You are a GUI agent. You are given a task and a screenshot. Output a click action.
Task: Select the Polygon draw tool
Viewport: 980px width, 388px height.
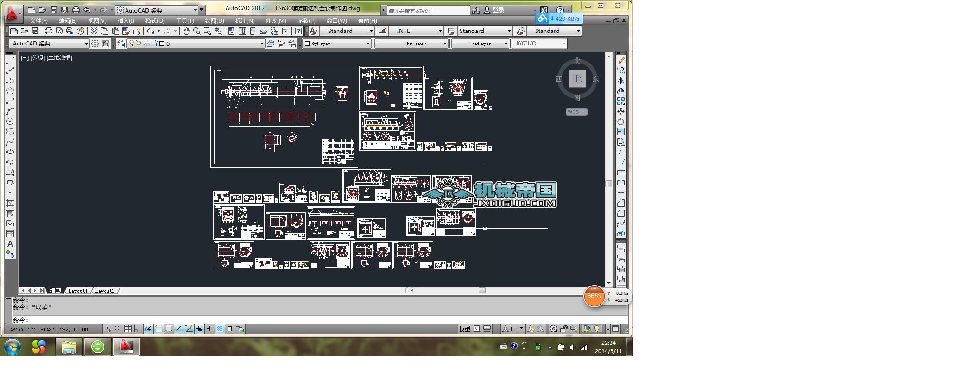tap(10, 91)
